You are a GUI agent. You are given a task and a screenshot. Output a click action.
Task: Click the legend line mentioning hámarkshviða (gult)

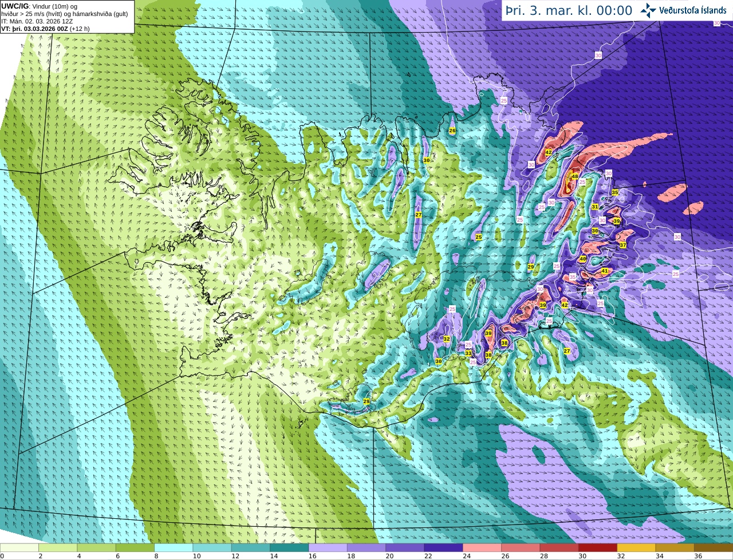(65, 14)
